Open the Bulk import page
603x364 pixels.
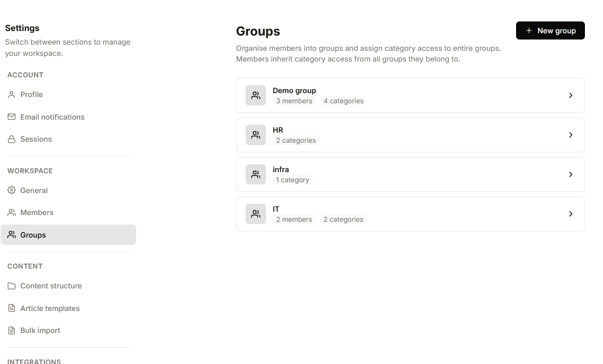pos(40,331)
